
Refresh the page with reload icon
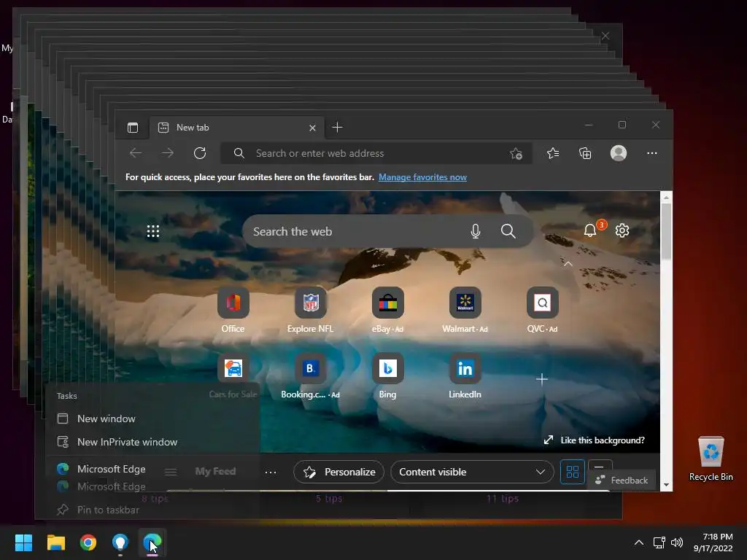click(200, 153)
